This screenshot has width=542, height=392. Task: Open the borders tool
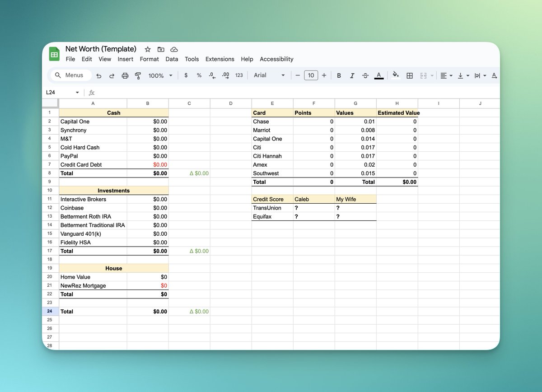pyautogui.click(x=410, y=76)
